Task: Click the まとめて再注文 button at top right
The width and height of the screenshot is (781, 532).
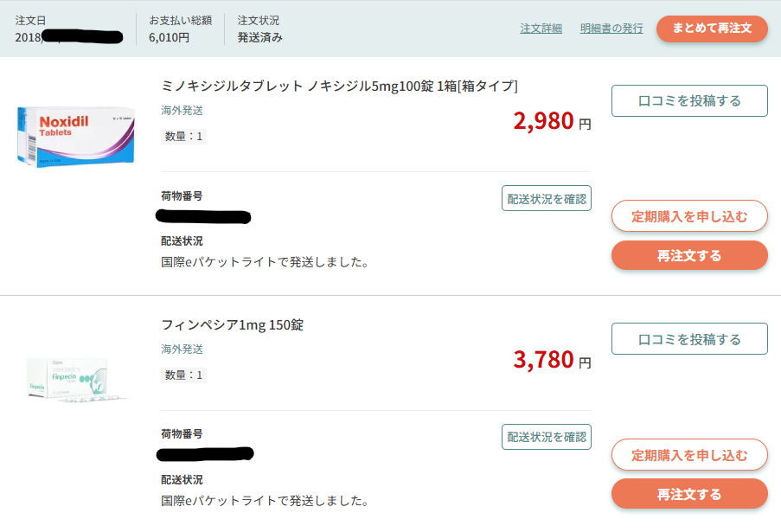Action: (x=711, y=29)
